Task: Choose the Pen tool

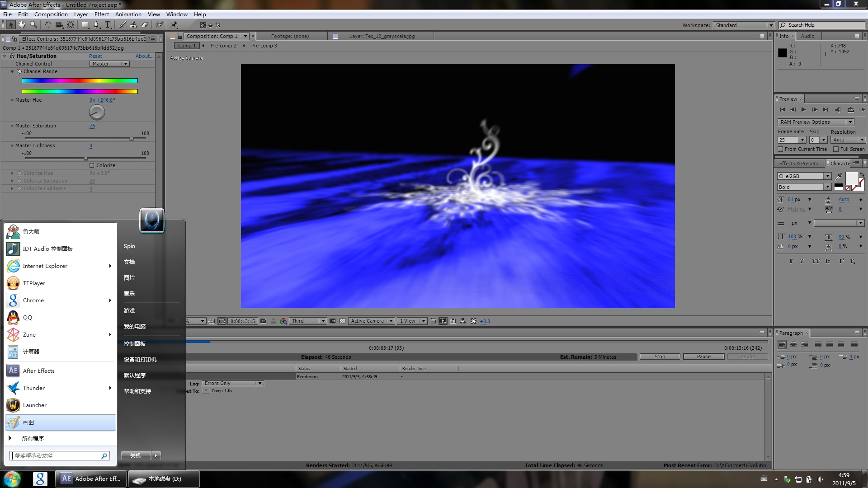Action: coord(96,25)
